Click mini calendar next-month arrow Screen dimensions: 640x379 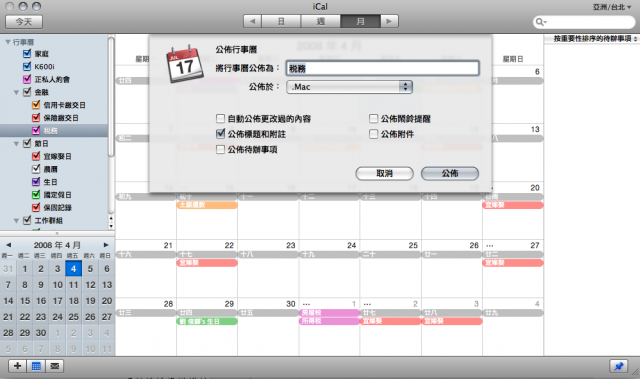[106, 245]
